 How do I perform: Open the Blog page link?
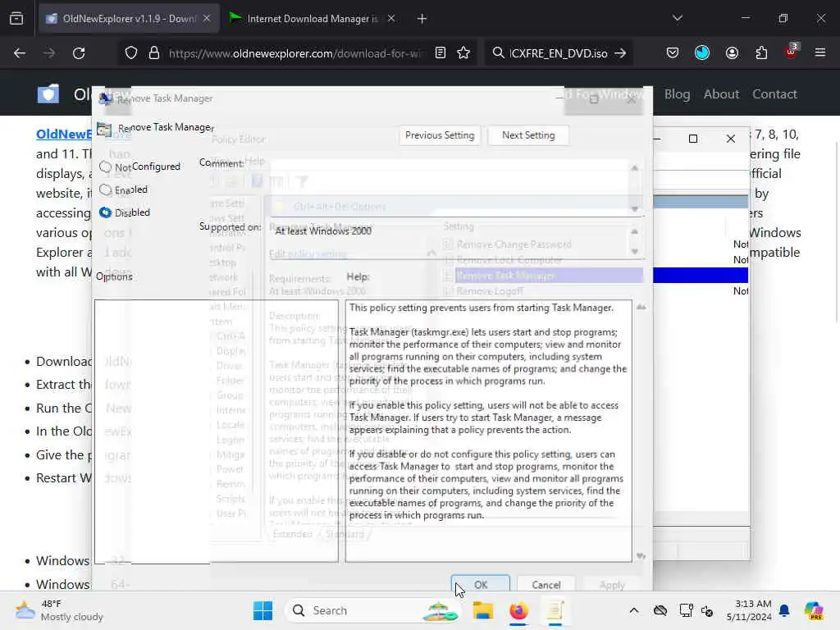tap(677, 94)
